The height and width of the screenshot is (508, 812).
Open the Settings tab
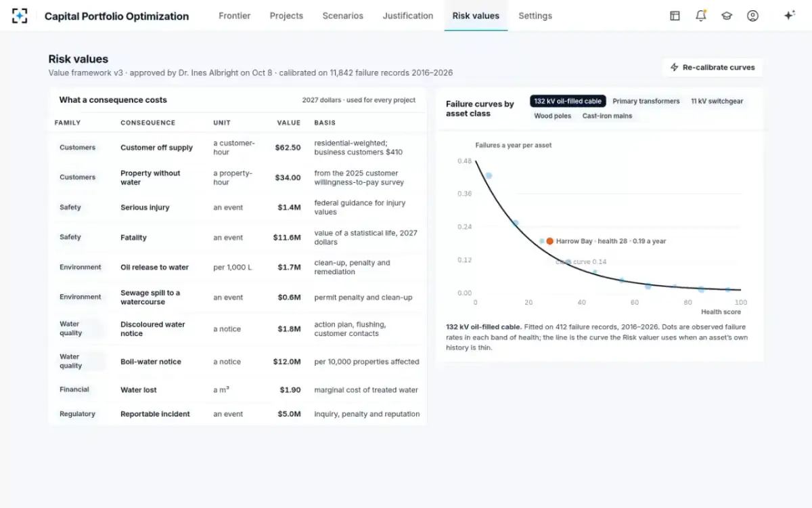pos(535,16)
